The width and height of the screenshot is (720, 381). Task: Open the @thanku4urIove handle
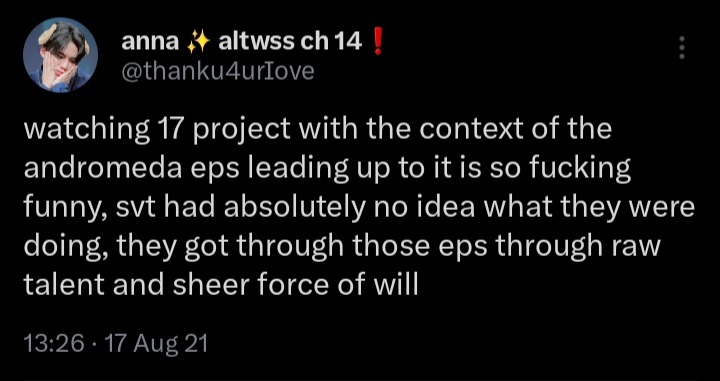coord(218,71)
